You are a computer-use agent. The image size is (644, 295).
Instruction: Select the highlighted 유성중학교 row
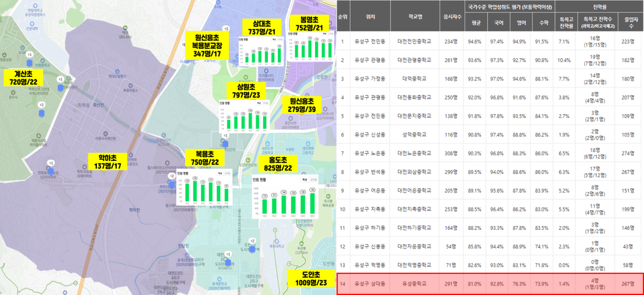tap(490, 284)
